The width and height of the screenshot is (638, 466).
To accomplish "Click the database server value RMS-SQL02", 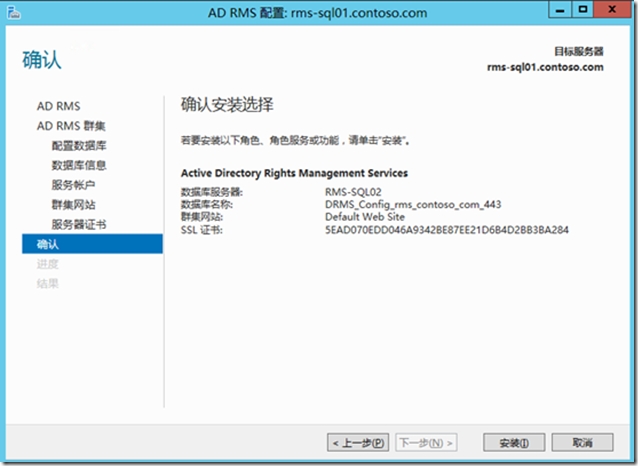I will pos(353,192).
